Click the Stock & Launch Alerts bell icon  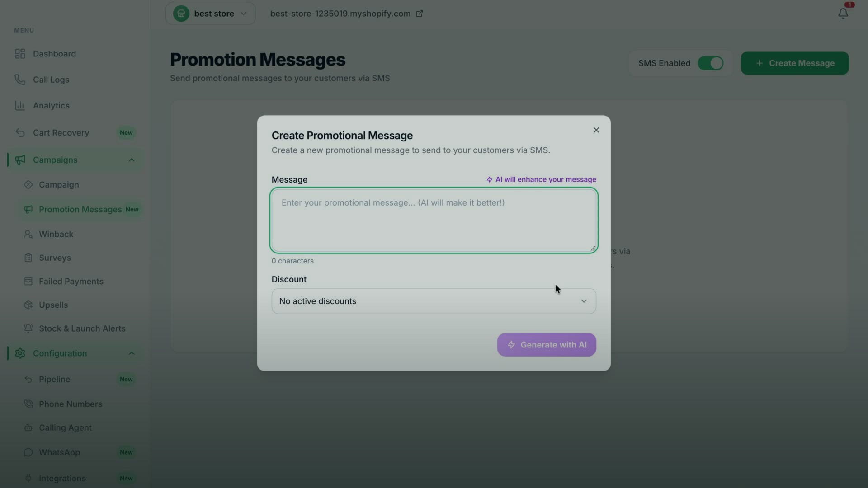pyautogui.click(x=28, y=328)
